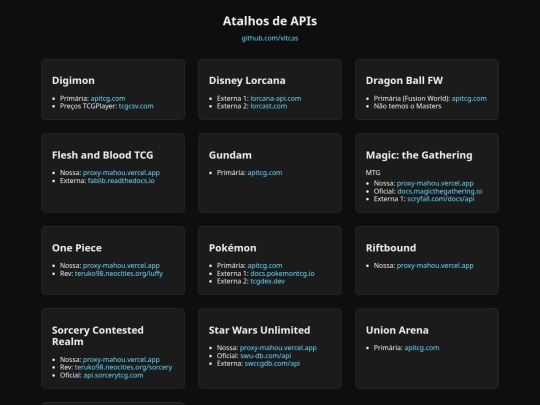The image size is (540, 405).
Task: Visit the swccgdb.com/api external link
Action: (x=272, y=363)
